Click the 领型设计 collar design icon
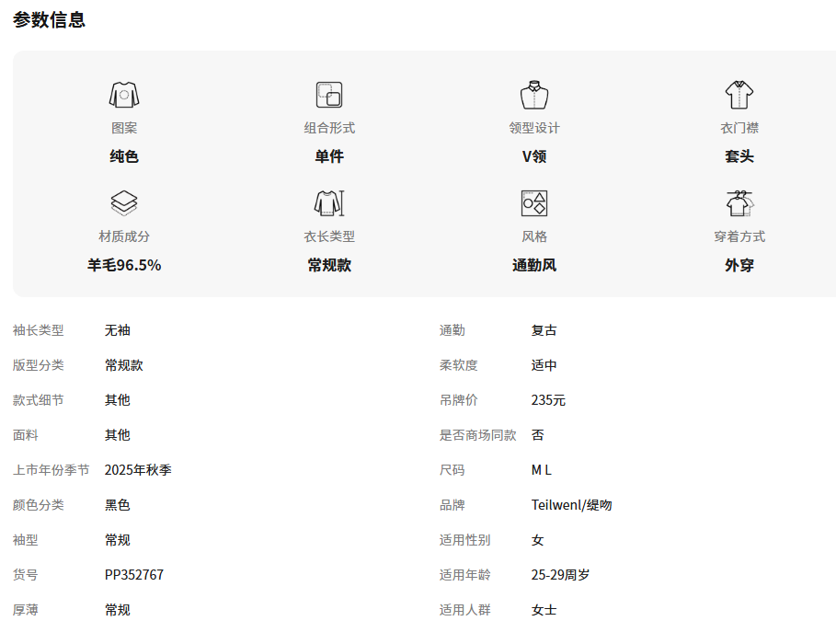This screenshot has width=836, height=644. [x=534, y=95]
